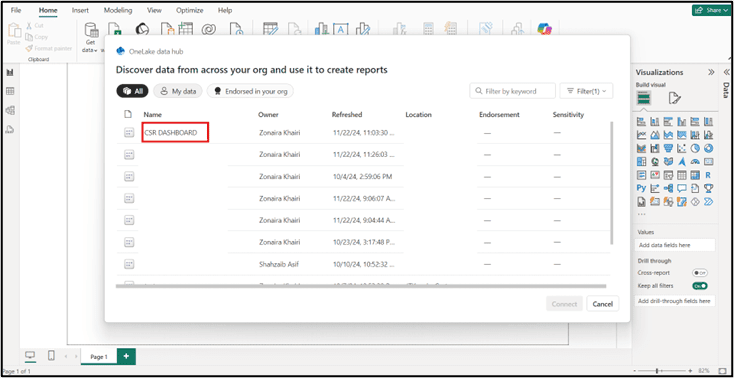Select the CSR DASHBOARD dataset

pyautogui.click(x=171, y=133)
